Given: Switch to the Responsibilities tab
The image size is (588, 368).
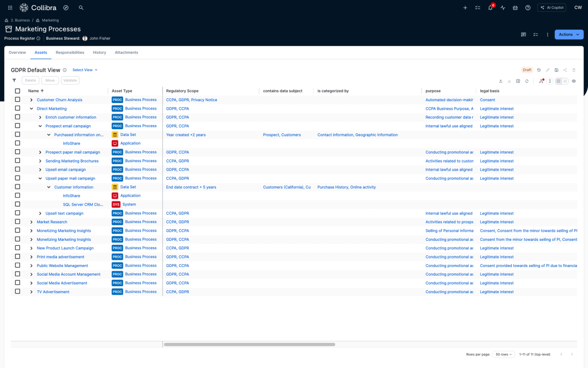Looking at the screenshot, I should click(70, 53).
